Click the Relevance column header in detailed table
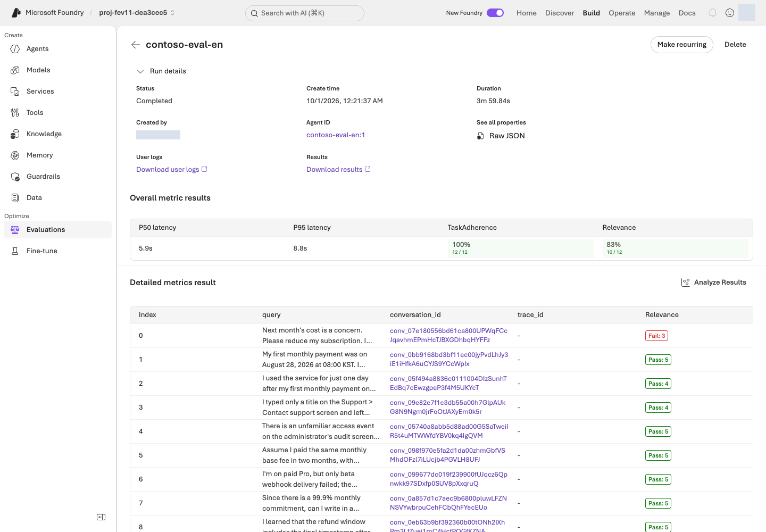This screenshot has width=766, height=532. click(x=662, y=315)
